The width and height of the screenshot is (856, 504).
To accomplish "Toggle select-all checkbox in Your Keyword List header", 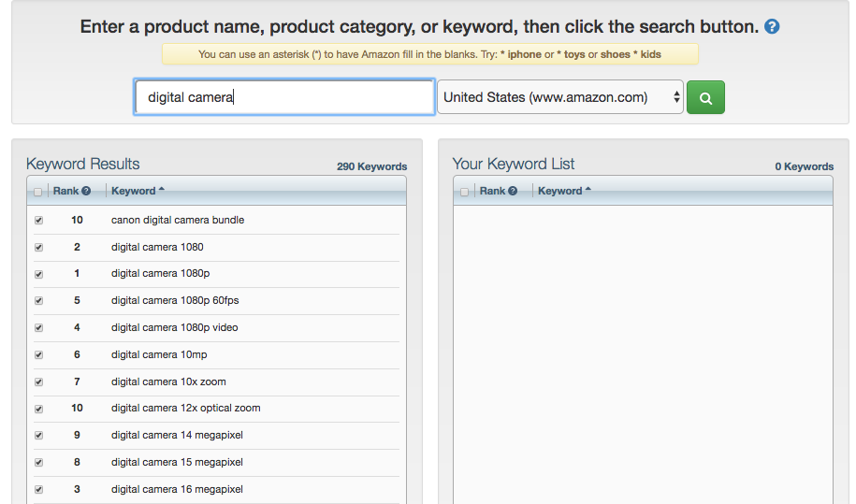I will (465, 192).
